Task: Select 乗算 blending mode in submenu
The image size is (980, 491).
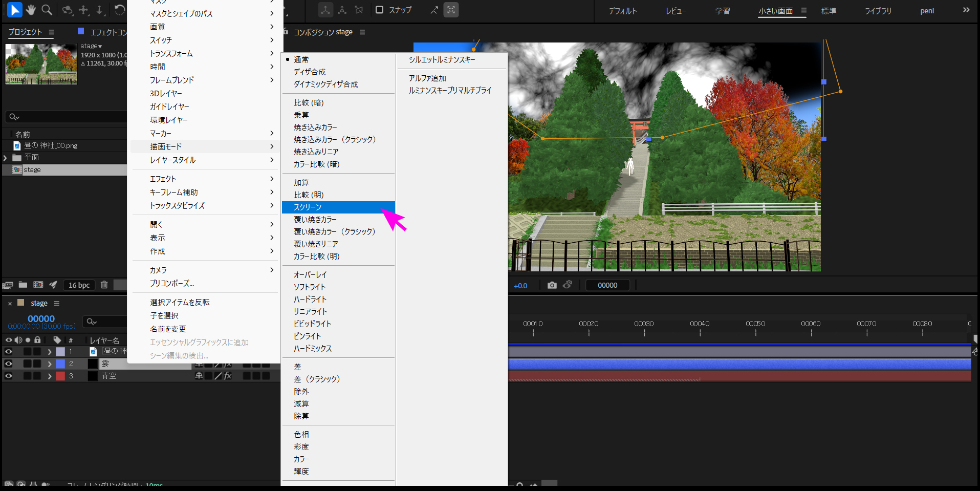Action: [x=301, y=115]
